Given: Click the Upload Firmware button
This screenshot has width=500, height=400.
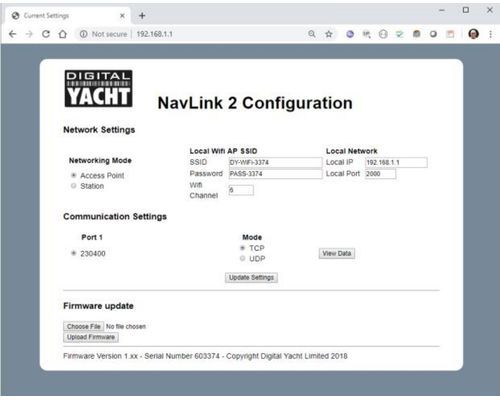Looking at the screenshot, I should (x=91, y=337).
